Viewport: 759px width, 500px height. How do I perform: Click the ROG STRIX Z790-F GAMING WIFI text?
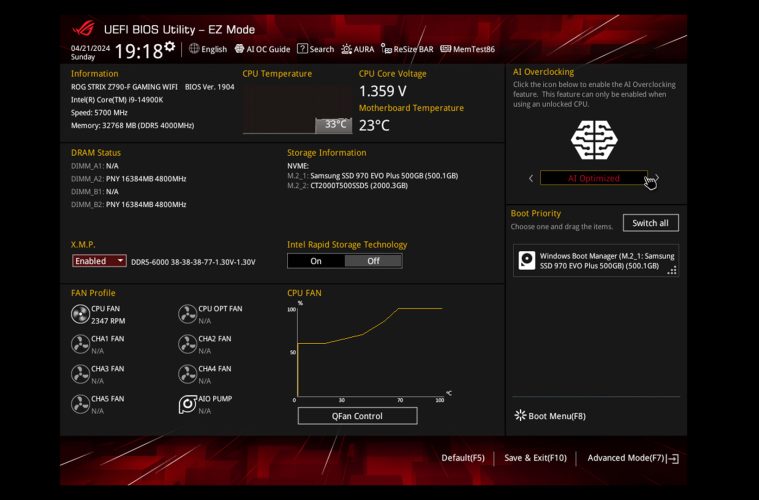[124, 87]
